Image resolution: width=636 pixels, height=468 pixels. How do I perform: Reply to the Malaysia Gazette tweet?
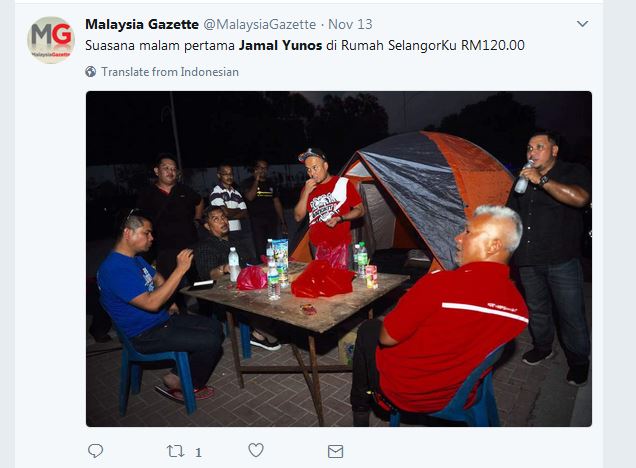coord(96,451)
